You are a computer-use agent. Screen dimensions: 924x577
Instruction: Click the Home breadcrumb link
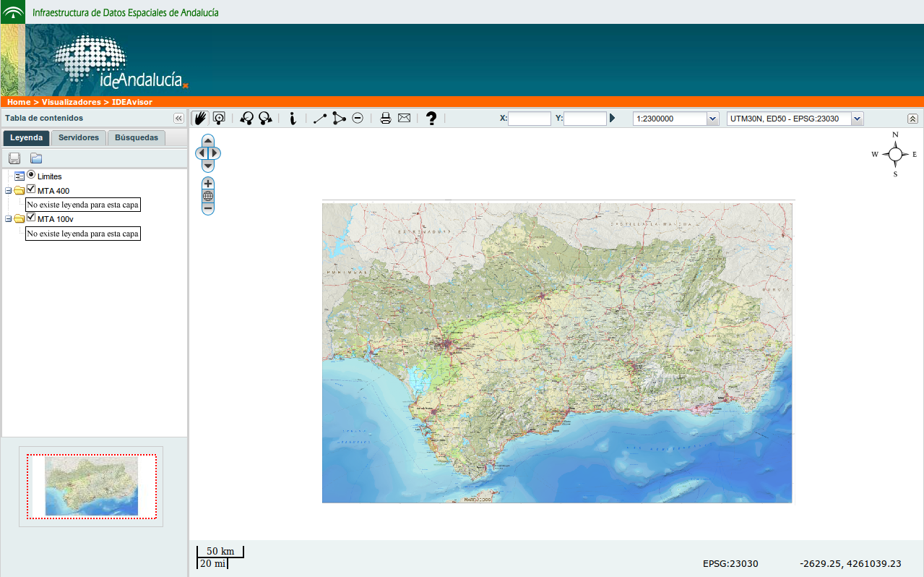point(19,102)
